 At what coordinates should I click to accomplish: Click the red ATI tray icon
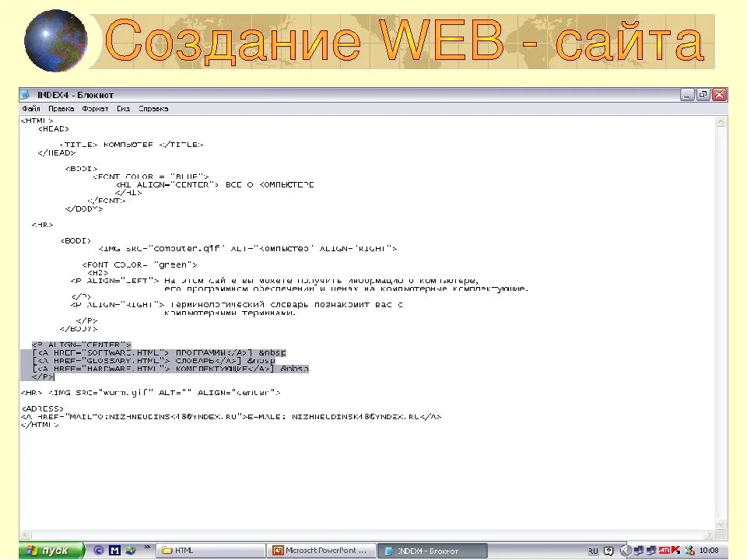pyautogui.click(x=664, y=551)
